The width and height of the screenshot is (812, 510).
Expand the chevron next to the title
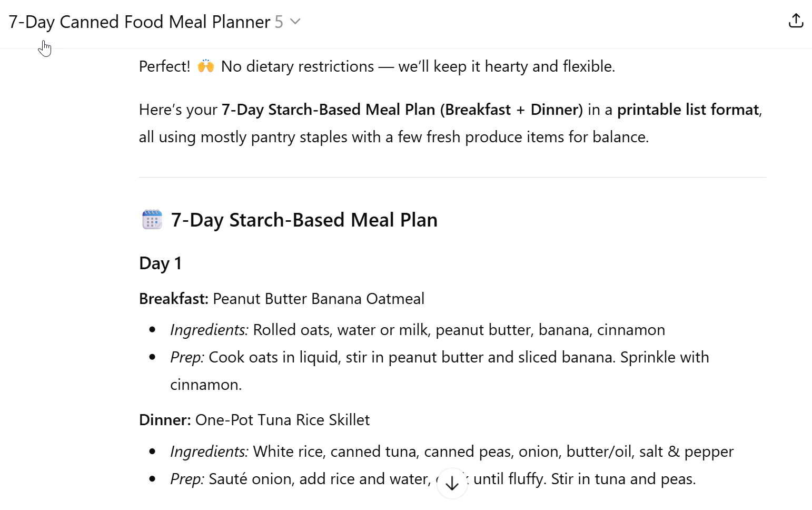click(295, 22)
